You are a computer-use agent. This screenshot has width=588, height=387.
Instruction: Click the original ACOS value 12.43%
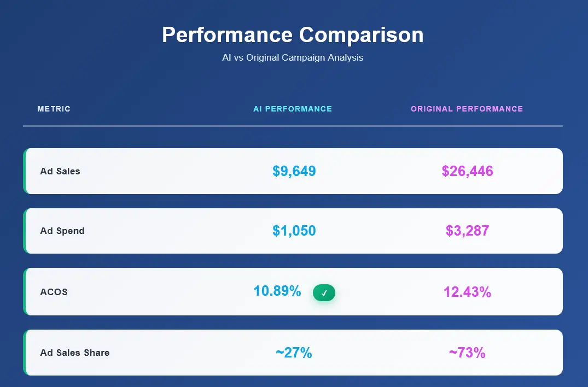tap(467, 292)
